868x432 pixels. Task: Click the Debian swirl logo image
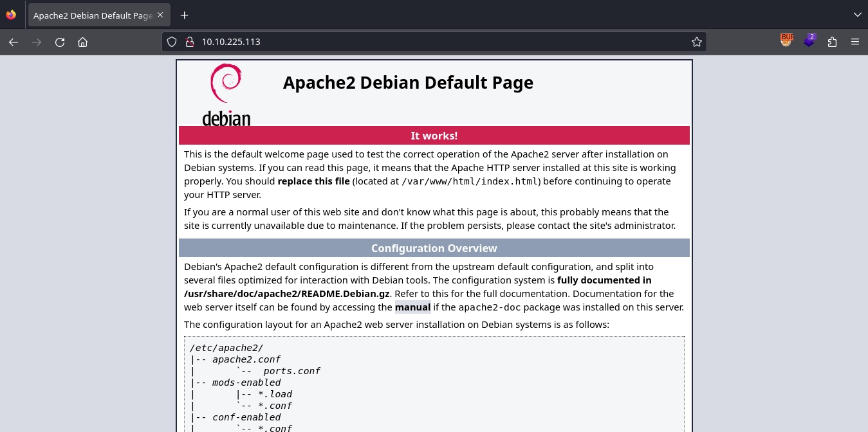(226, 94)
